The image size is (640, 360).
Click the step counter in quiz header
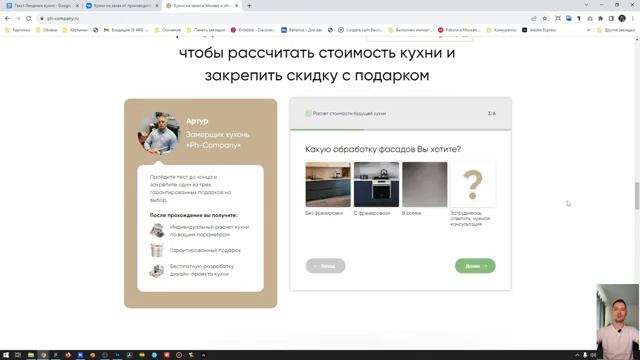491,113
